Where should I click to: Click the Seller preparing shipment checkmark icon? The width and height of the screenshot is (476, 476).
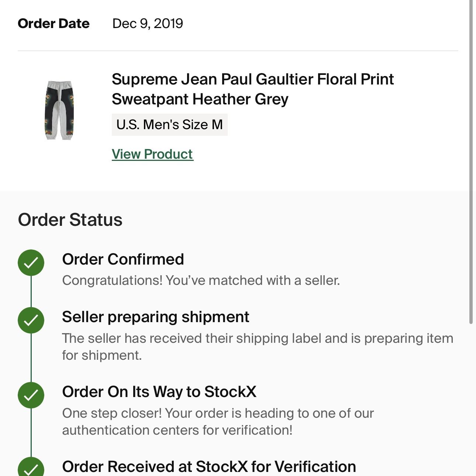[31, 320]
